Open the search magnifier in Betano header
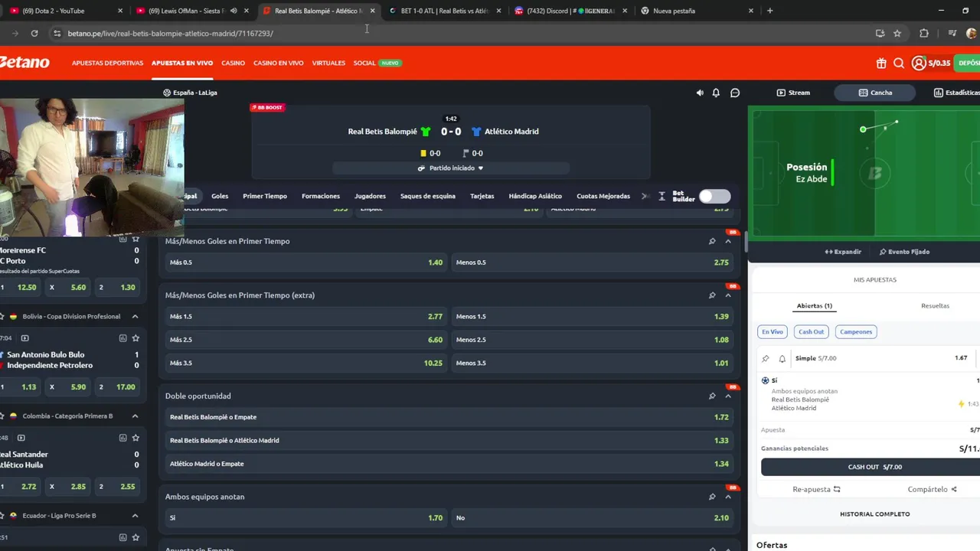This screenshot has width=980, height=551. 899,64
